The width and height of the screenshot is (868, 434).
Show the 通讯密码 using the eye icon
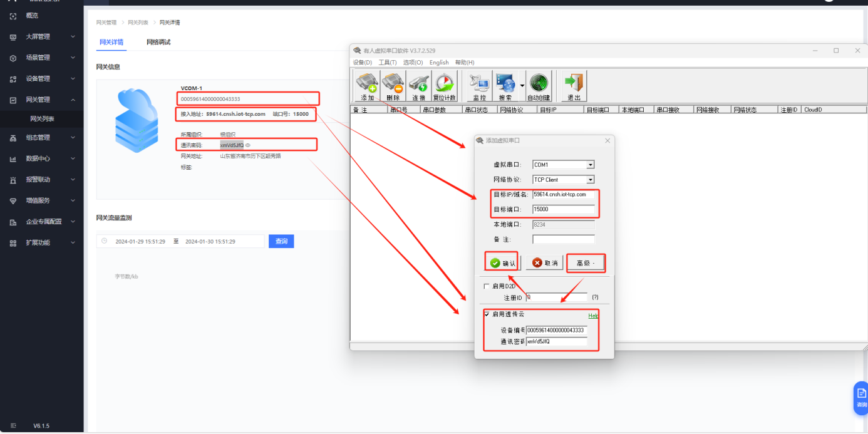point(248,145)
